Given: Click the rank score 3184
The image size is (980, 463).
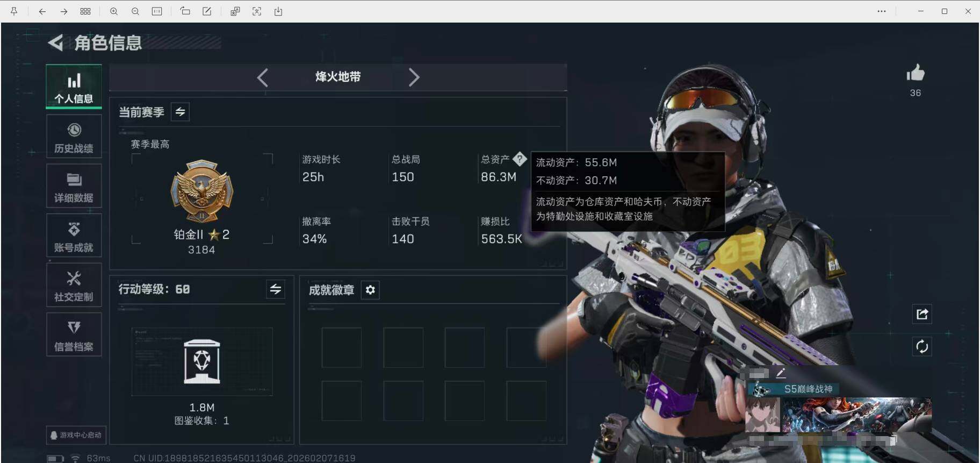Looking at the screenshot, I should (x=201, y=250).
